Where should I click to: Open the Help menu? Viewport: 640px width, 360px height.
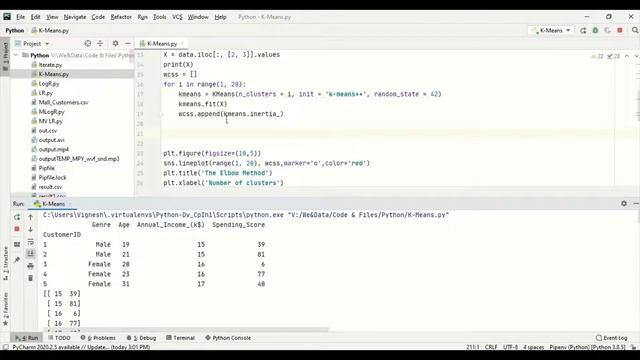(220, 17)
